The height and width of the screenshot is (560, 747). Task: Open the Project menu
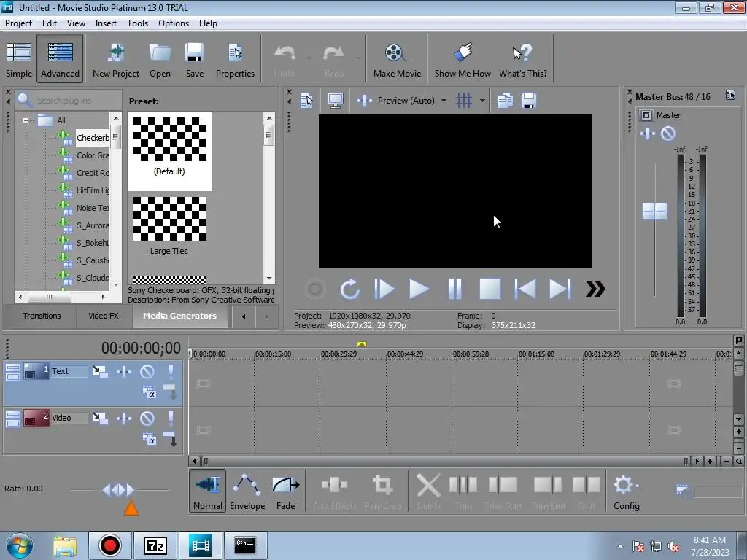(x=18, y=23)
